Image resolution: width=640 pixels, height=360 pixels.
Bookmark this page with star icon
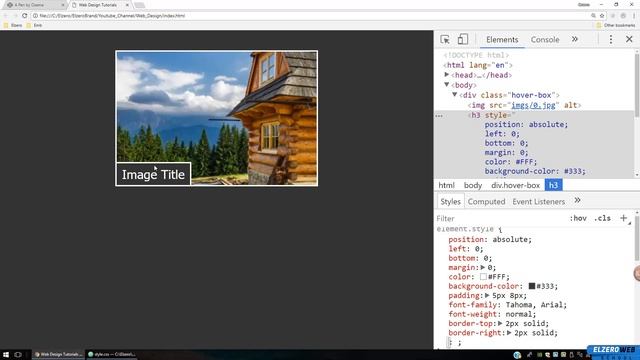[602, 16]
